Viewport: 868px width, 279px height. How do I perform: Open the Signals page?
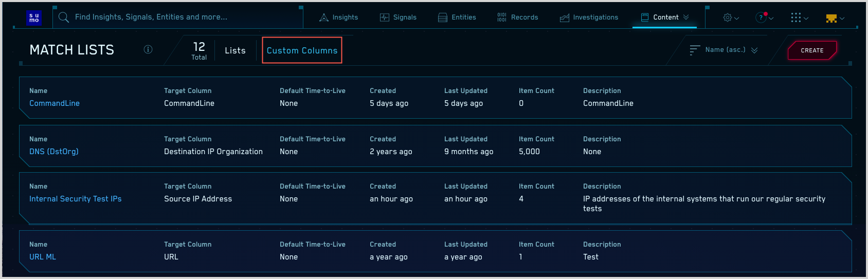(x=399, y=17)
